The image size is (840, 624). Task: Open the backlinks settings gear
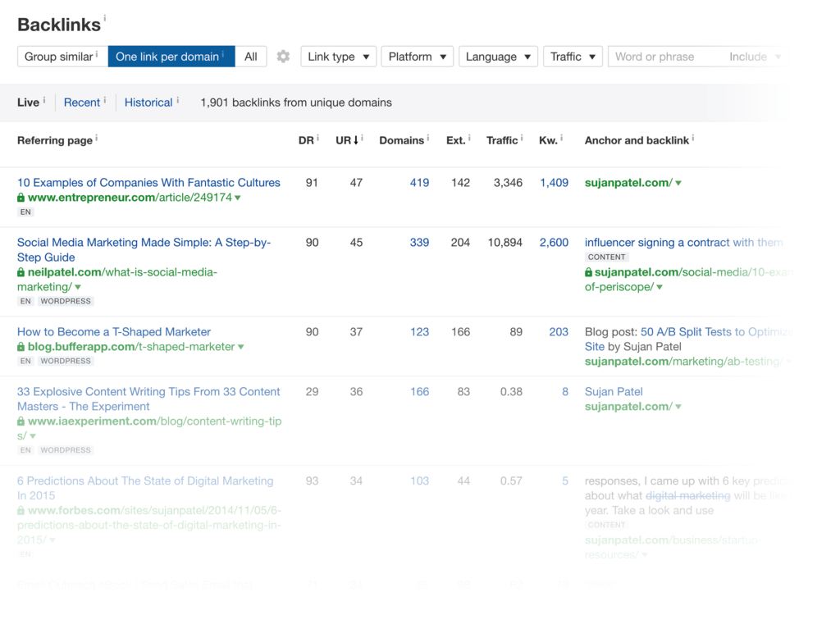click(x=283, y=57)
